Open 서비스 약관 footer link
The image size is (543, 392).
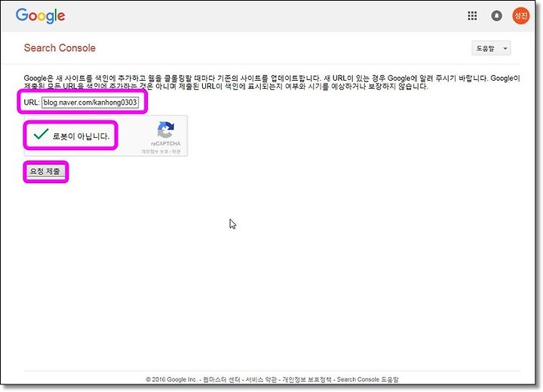(261, 379)
